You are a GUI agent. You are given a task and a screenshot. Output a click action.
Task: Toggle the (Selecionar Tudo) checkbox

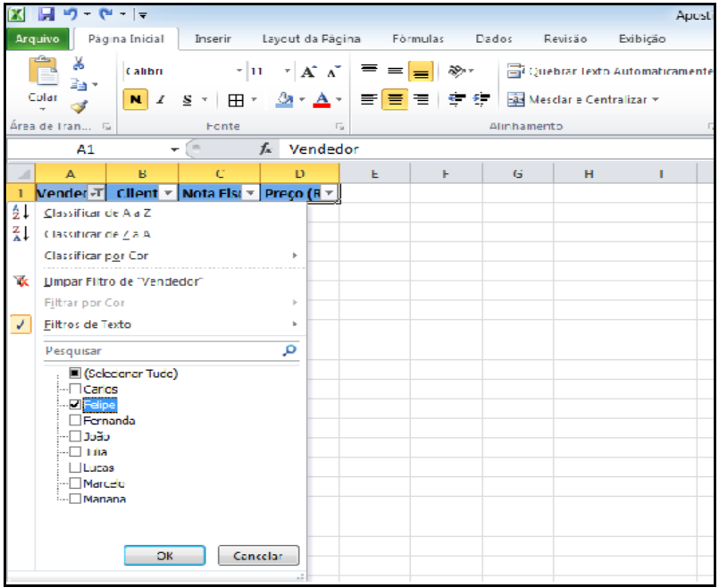click(x=75, y=374)
